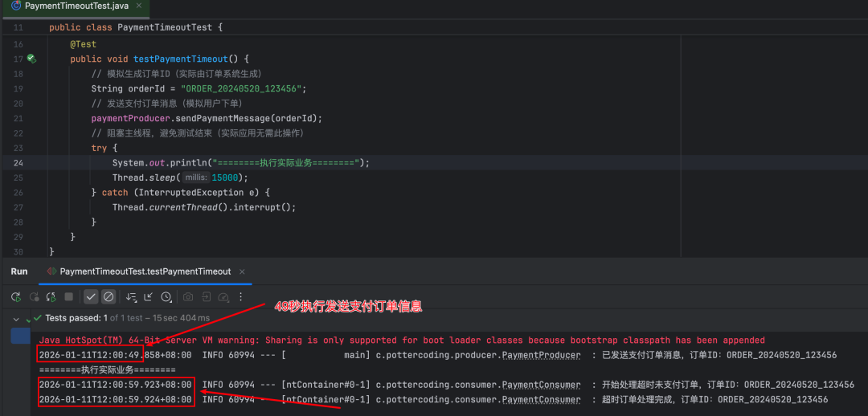Click the @Test annotation

click(x=83, y=44)
